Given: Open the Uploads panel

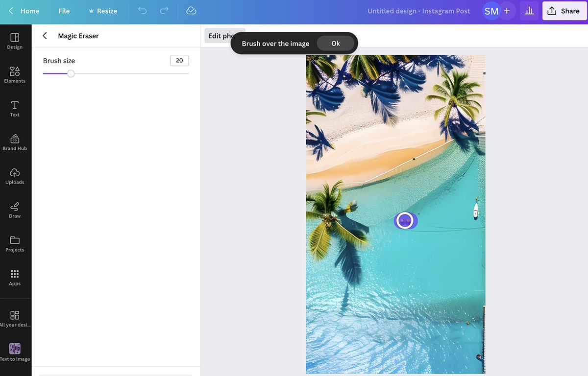Looking at the screenshot, I should (x=15, y=176).
